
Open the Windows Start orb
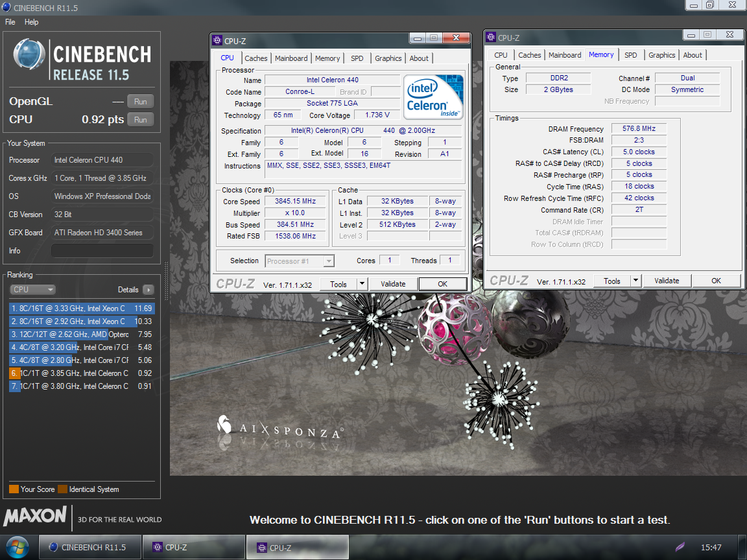pyautogui.click(x=17, y=548)
